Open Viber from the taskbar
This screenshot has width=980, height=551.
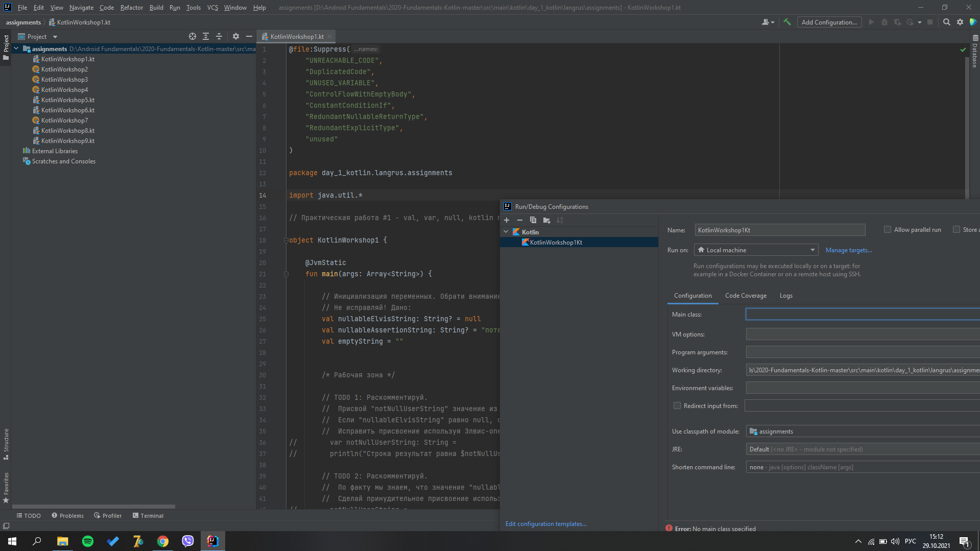188,541
